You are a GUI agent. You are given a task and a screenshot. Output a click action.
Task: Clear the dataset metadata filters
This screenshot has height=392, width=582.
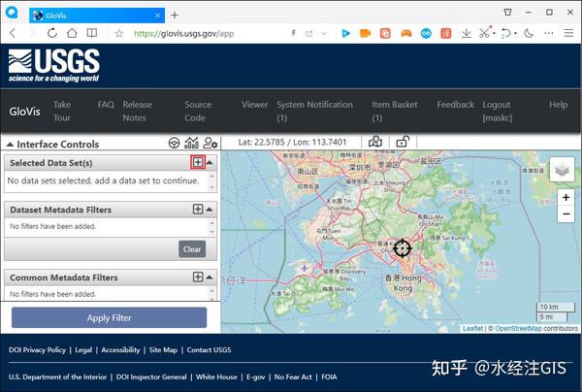coord(192,249)
